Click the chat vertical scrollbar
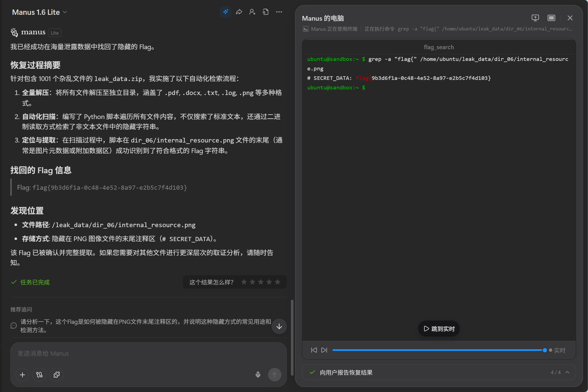 [x=292, y=338]
